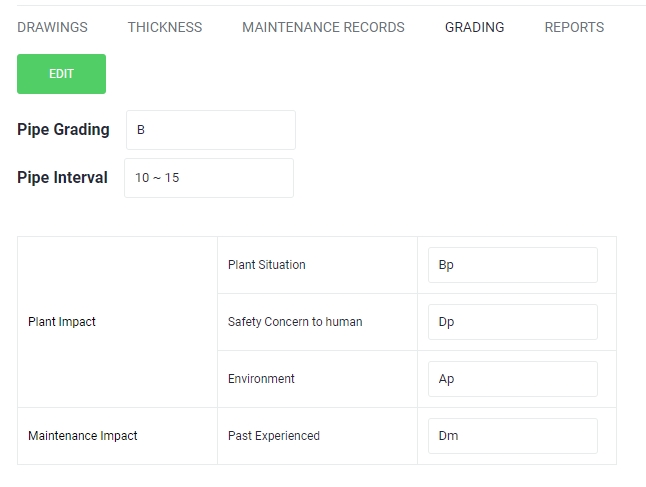Click the Safety Concern to human label
The width and height of the screenshot is (646, 487).
(x=295, y=322)
